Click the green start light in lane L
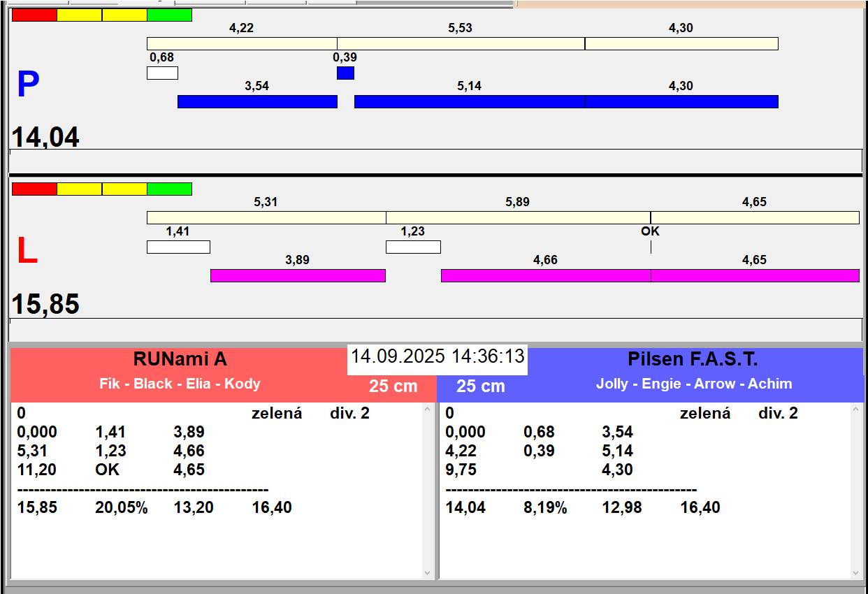This screenshot has width=868, height=594. (x=169, y=189)
